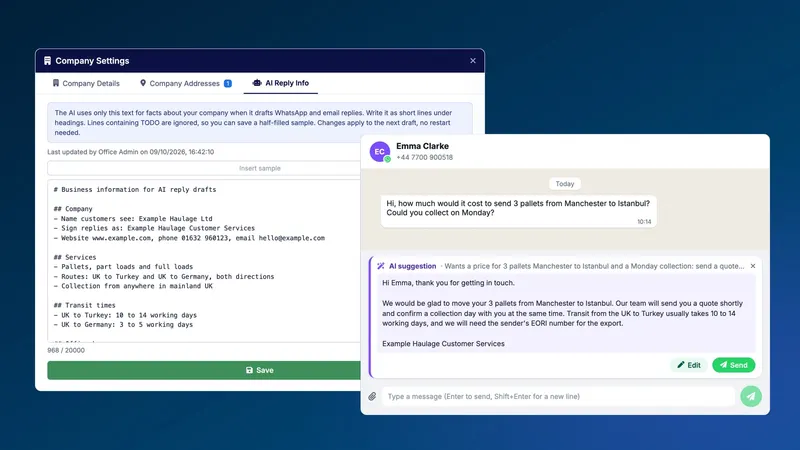Click the attachment paperclip icon

[372, 396]
